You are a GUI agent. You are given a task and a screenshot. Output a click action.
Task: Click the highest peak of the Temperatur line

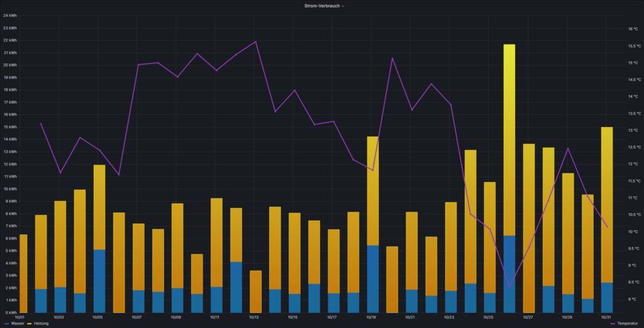[256, 42]
